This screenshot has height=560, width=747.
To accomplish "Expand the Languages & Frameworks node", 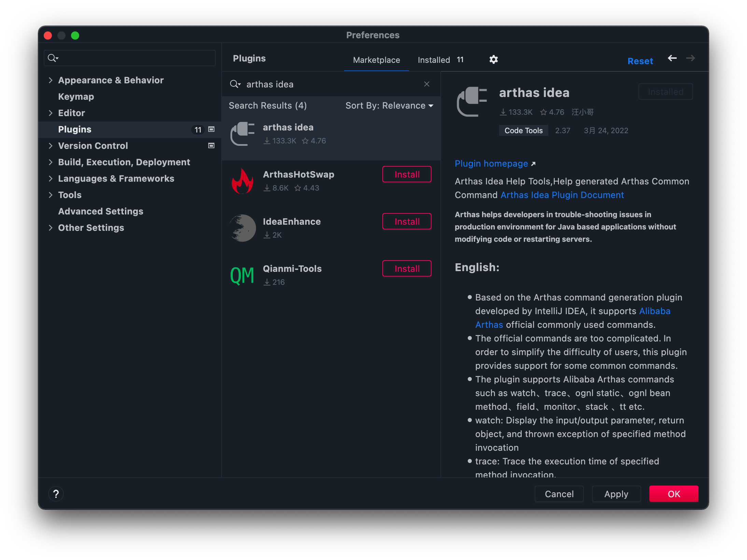I will tap(51, 179).
